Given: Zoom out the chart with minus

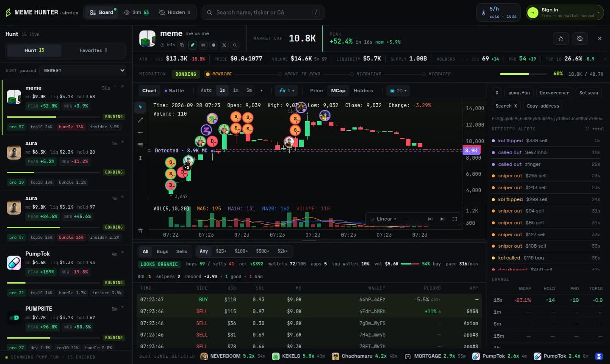Looking at the screenshot, I should pos(405,219).
